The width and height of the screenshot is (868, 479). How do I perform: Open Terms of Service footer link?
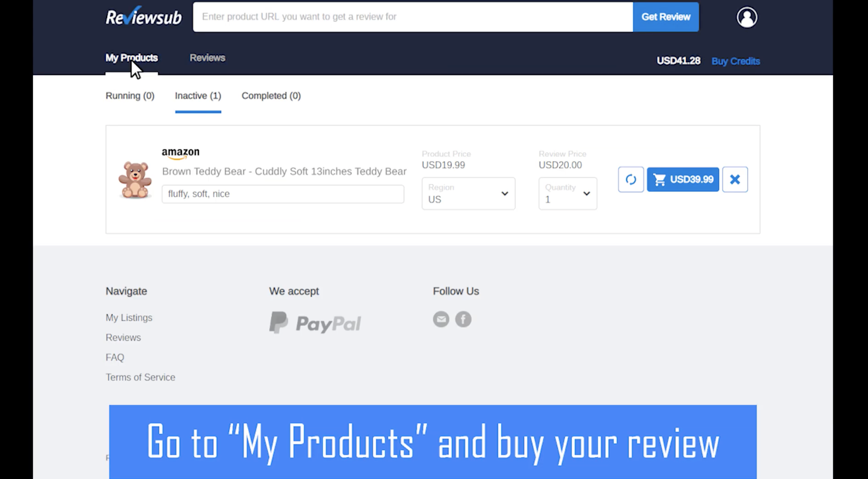[x=140, y=377]
